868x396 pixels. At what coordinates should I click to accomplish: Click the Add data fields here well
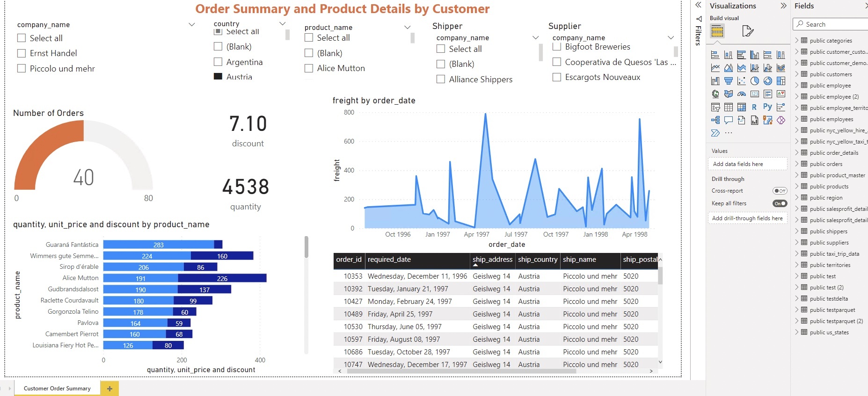pos(747,164)
